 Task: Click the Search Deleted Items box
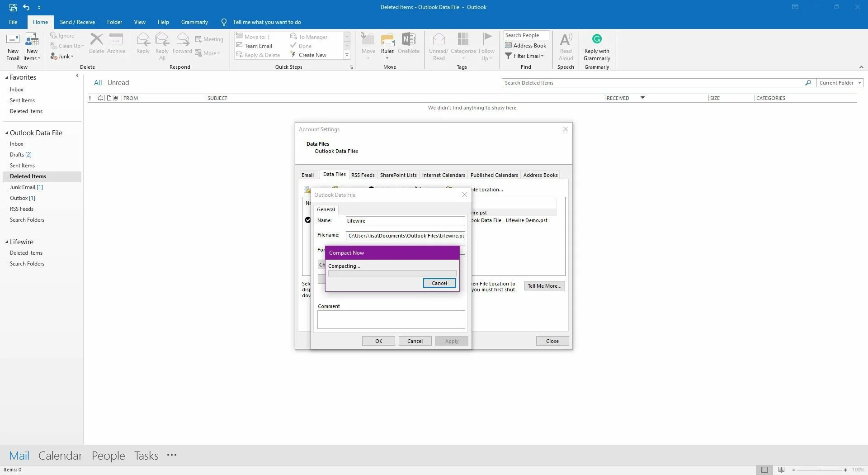[653, 83]
